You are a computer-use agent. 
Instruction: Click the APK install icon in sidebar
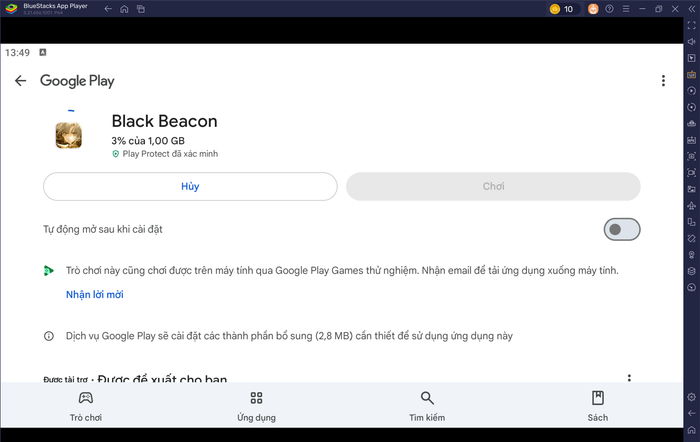click(x=692, y=140)
